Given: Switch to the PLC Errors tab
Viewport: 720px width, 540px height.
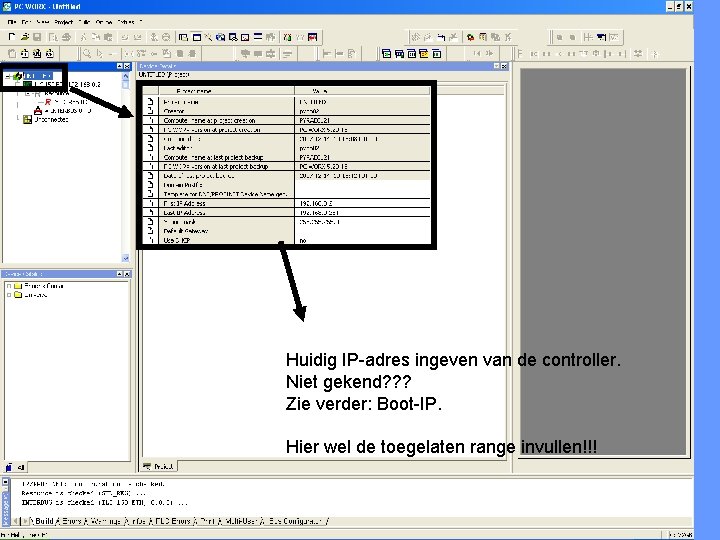Looking at the screenshot, I should [173, 521].
